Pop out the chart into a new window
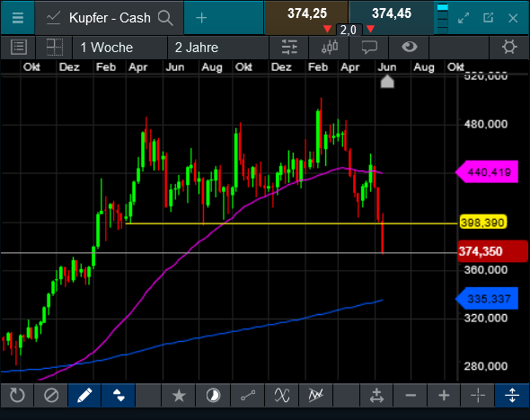This screenshot has width=530, height=420. click(488, 18)
